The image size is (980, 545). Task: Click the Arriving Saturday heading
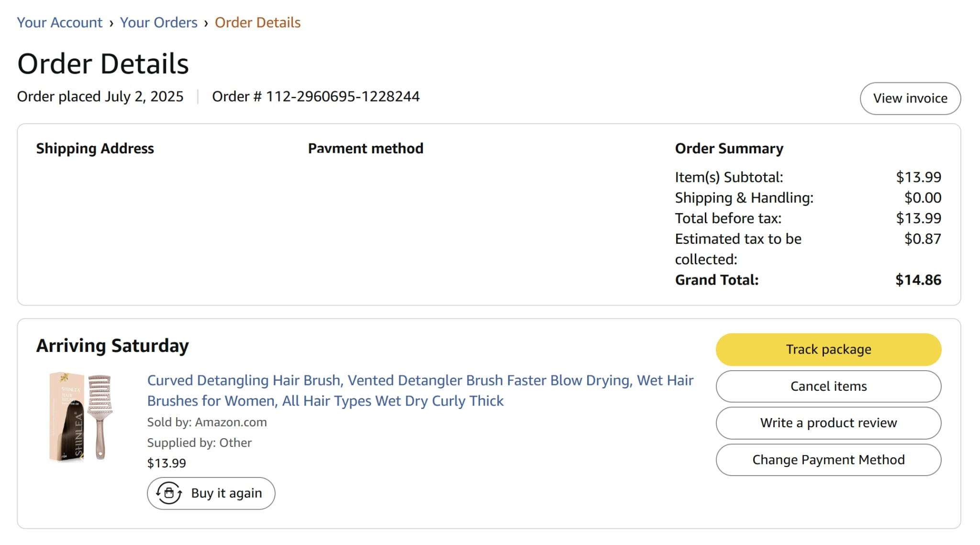coord(112,345)
